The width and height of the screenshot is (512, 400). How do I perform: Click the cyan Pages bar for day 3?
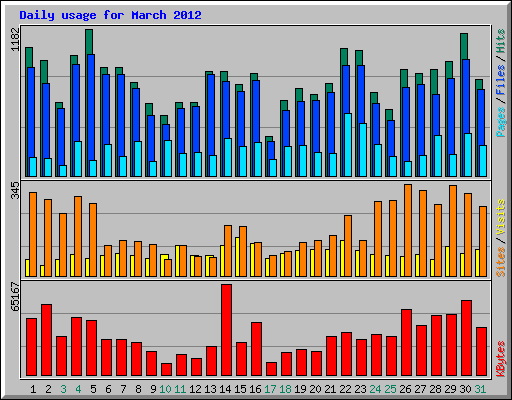63,171
